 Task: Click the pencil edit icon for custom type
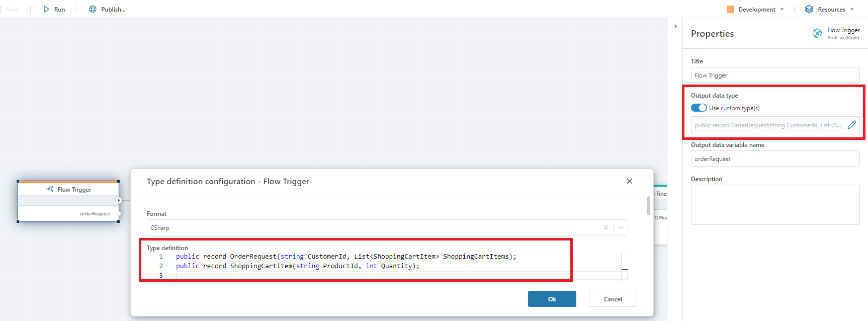(851, 125)
